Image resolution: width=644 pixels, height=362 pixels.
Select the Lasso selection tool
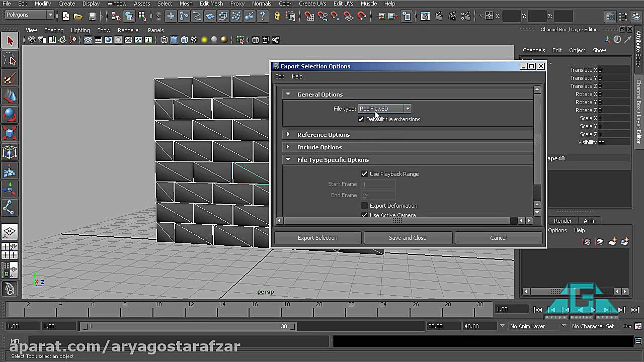click(10, 60)
